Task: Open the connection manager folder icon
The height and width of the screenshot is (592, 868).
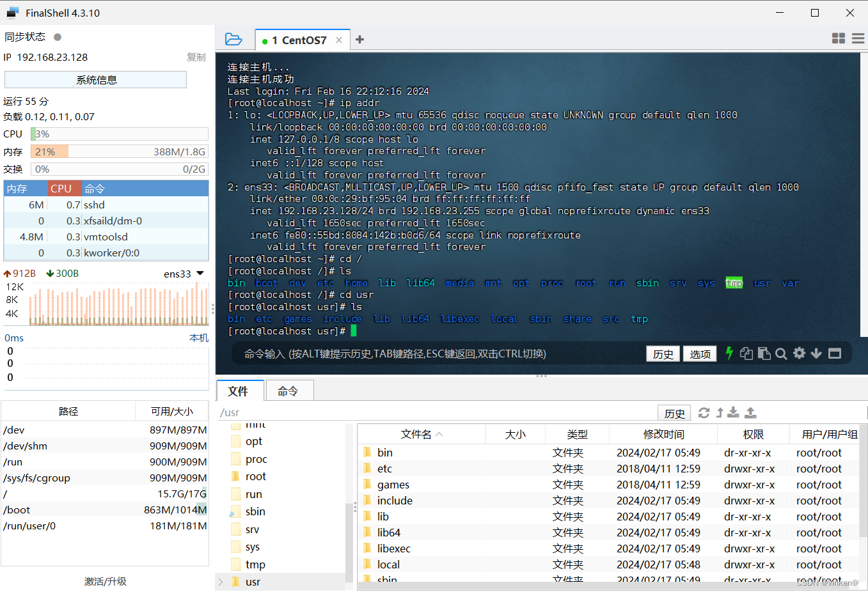Action: [x=234, y=39]
